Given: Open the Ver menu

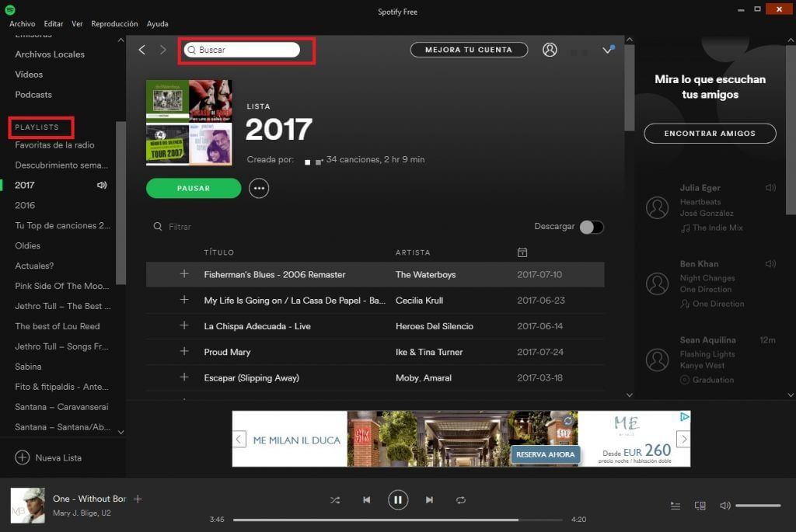Looking at the screenshot, I should 77,24.
